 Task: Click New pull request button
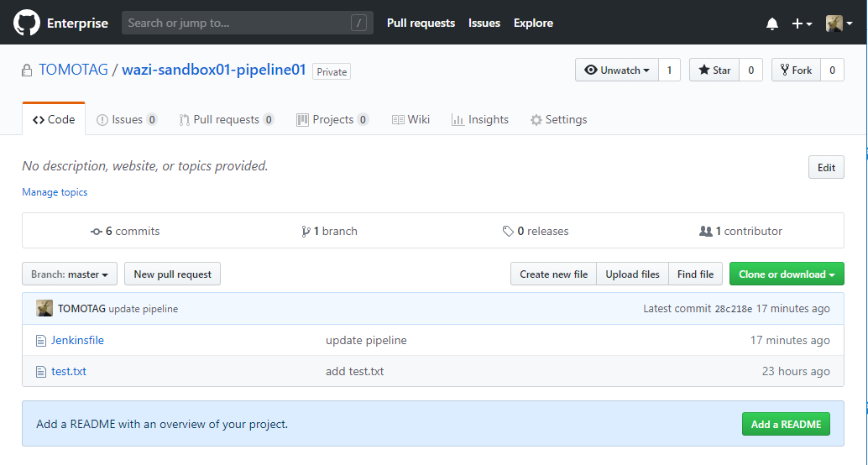point(172,274)
